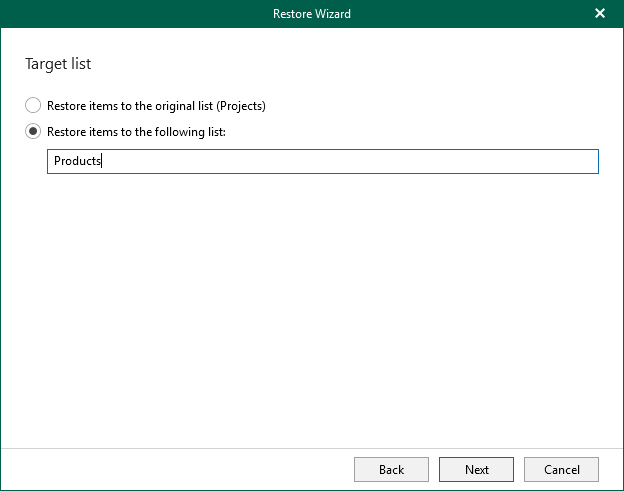This screenshot has width=624, height=491.
Task: Click the green title bar left of the title
Action: click(x=120, y=14)
